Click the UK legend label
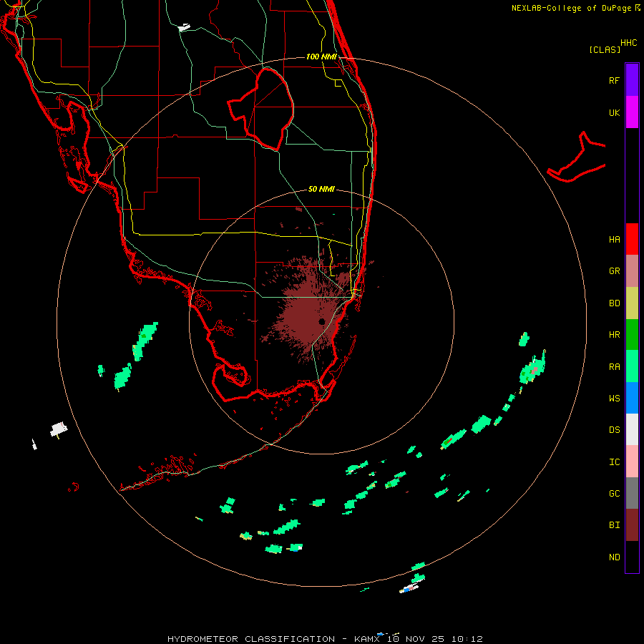The height and width of the screenshot is (644, 644). coord(614,112)
